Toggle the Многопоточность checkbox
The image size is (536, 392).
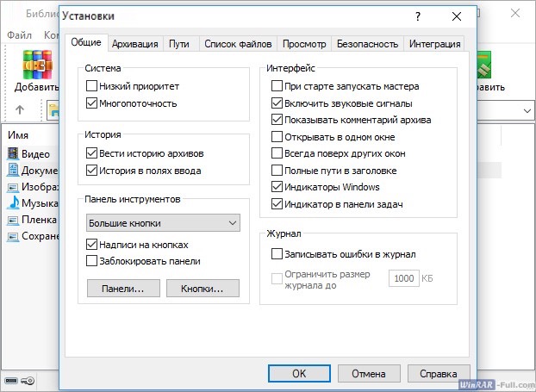pos(91,103)
